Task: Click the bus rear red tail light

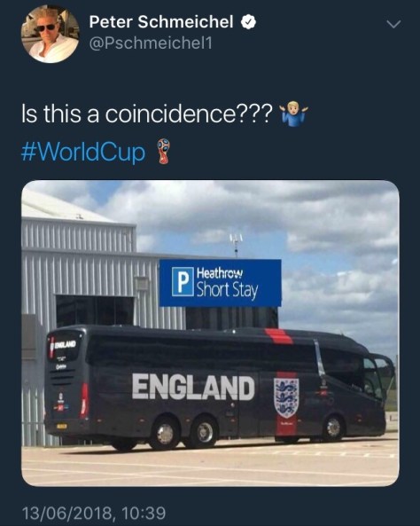Action: click(84, 400)
